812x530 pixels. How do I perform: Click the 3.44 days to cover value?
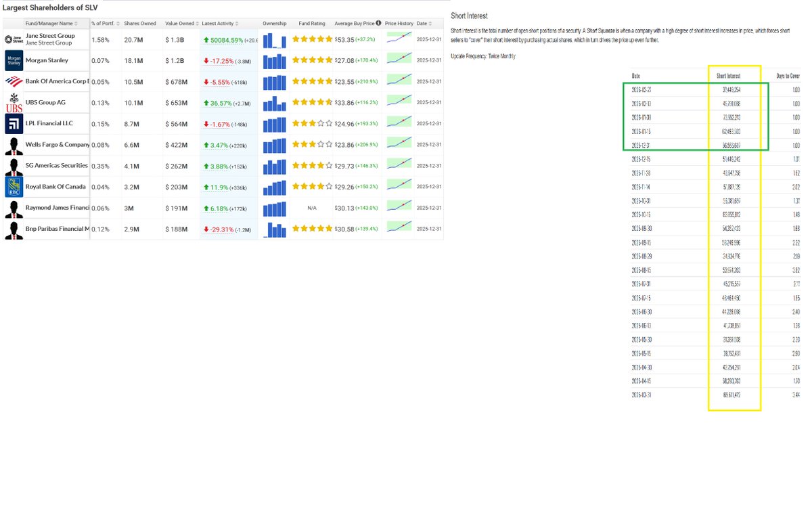pos(795,394)
